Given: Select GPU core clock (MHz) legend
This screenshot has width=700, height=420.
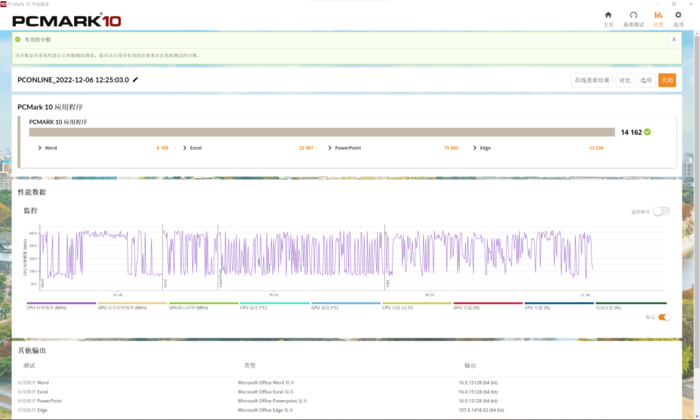Looking at the screenshot, I should [x=203, y=306].
